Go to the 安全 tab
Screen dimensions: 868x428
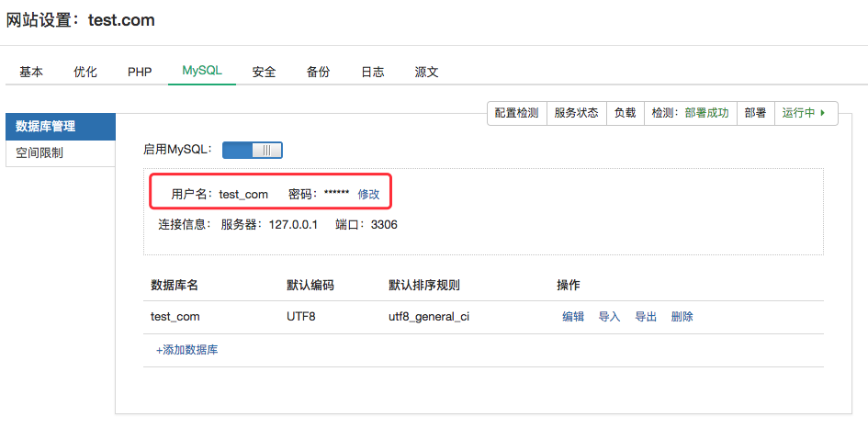coord(264,72)
